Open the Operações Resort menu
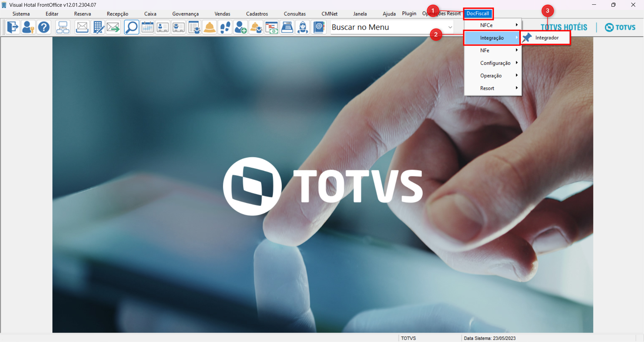Viewport: 644px width, 342px height. 441,13
